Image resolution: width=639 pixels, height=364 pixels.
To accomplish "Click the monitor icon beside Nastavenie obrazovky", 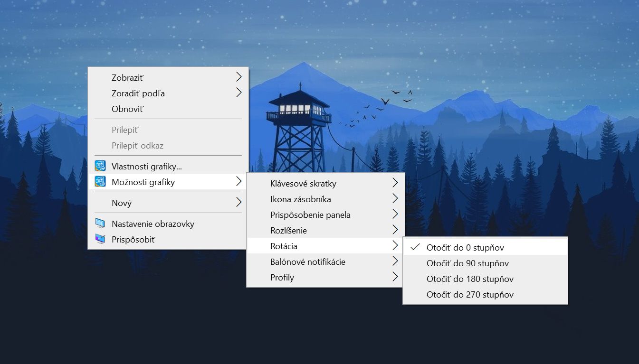I will (x=100, y=224).
